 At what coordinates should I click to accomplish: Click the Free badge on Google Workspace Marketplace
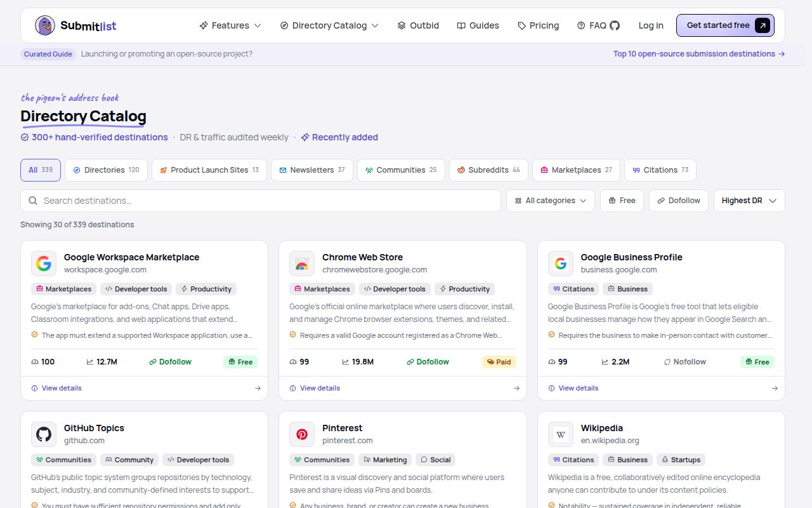click(x=240, y=362)
